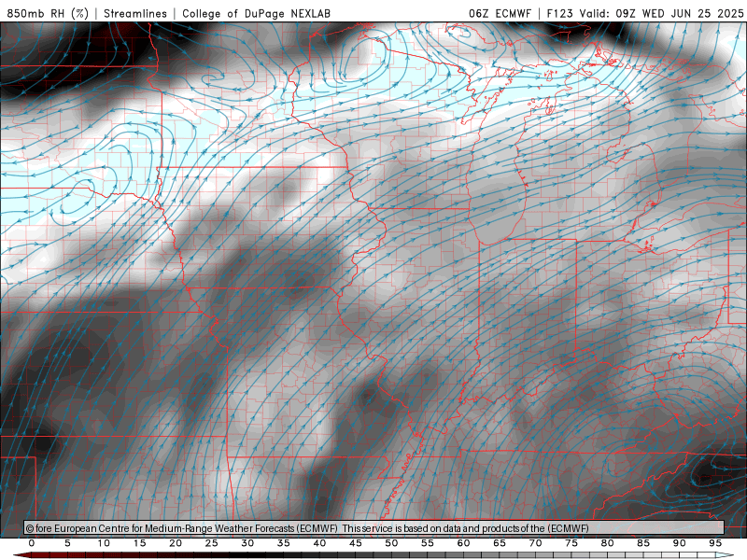The image size is (747, 560).
Task: Click the humidity scale value '30'
Action: [x=247, y=543]
